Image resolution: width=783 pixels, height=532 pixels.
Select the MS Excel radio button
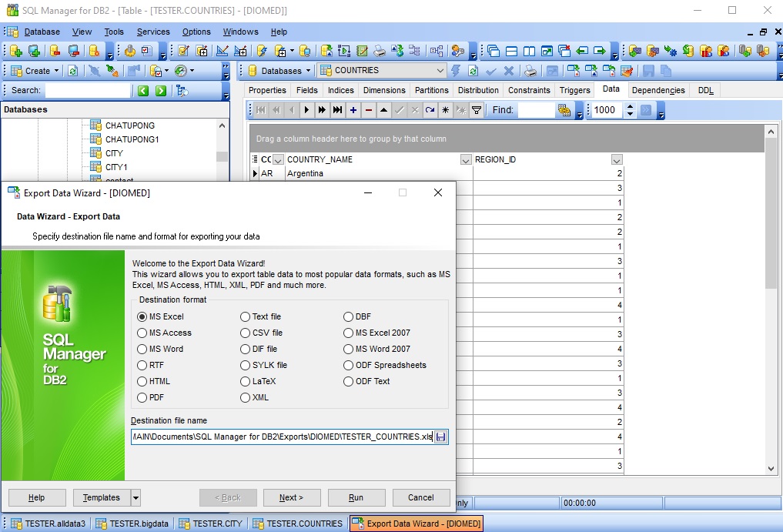(142, 316)
